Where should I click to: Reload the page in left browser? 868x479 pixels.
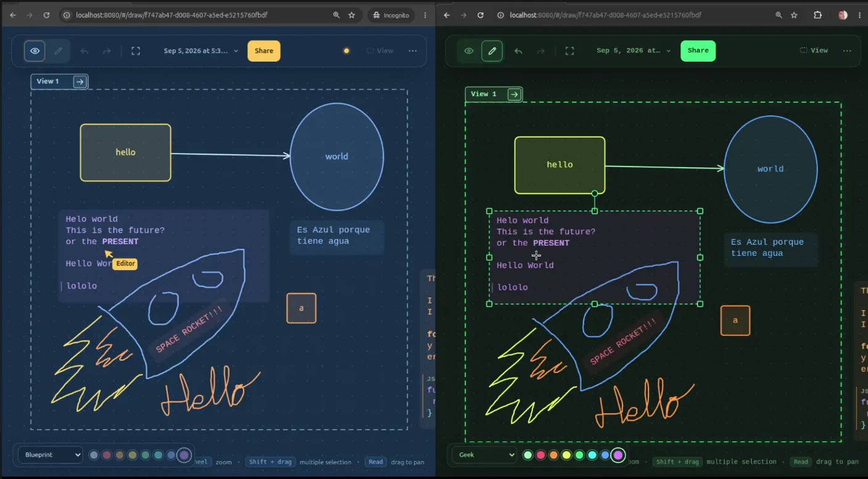pyautogui.click(x=47, y=15)
